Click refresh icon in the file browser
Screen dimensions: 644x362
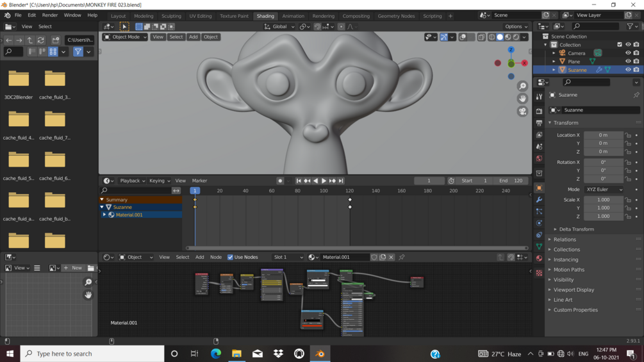pyautogui.click(x=40, y=40)
